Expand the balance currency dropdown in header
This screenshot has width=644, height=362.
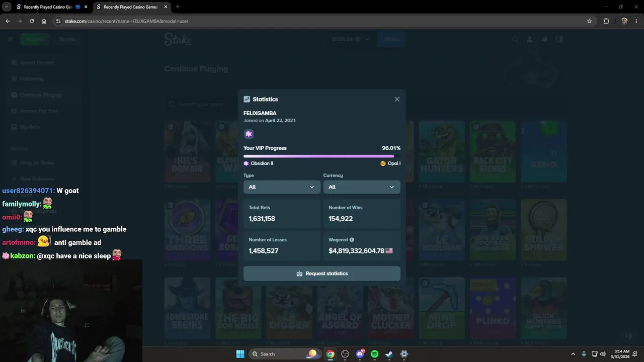point(367,39)
